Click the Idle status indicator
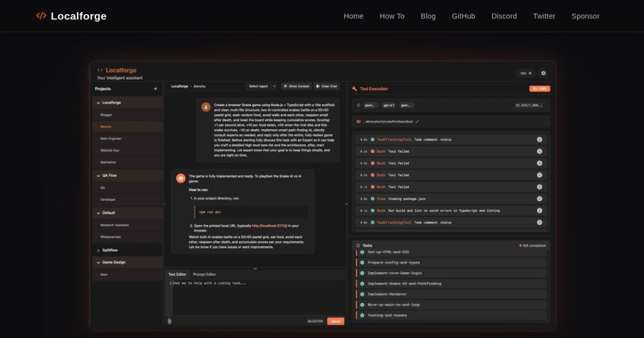Image resolution: width=644 pixels, height=338 pixels. click(x=525, y=73)
